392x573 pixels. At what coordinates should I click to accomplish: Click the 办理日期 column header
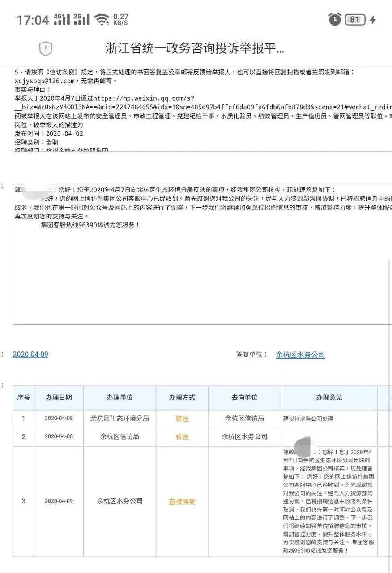[59, 398]
